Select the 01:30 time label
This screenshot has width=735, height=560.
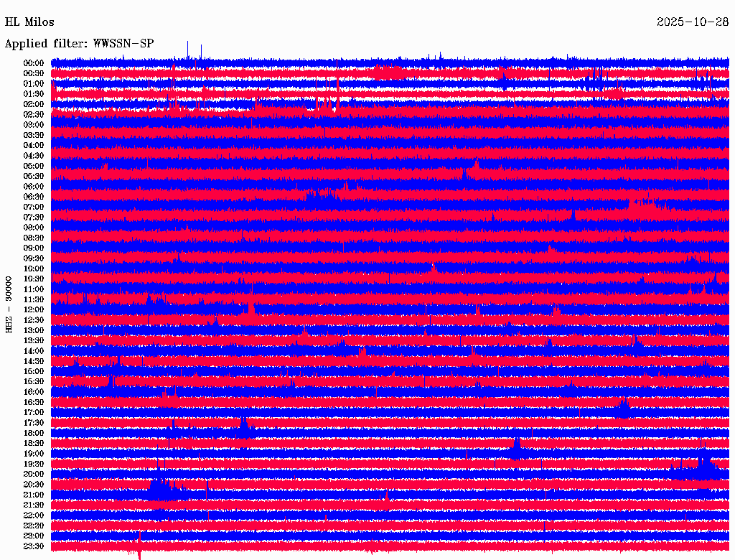[34, 94]
